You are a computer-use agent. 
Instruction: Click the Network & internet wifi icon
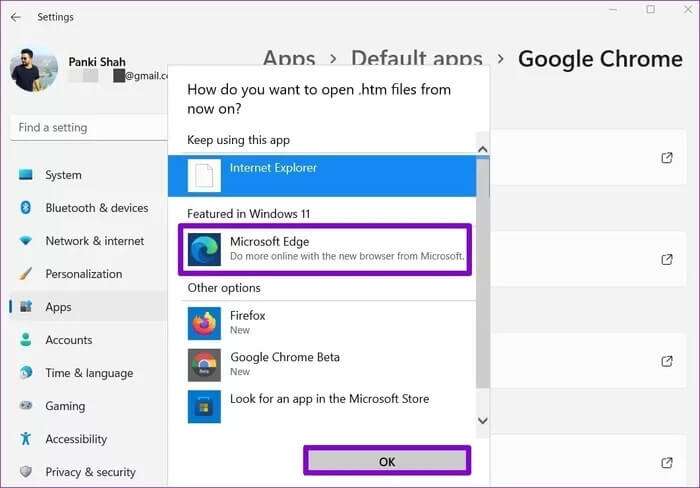coord(26,241)
